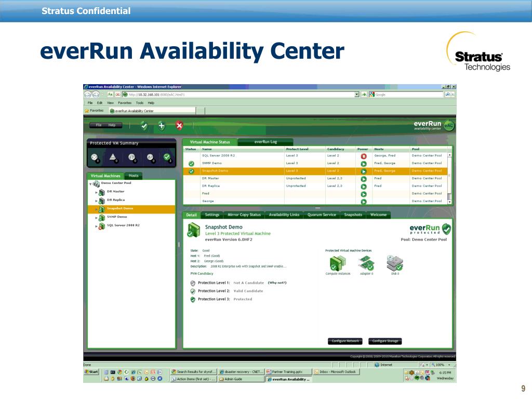Click the Configure Network button
The width and height of the screenshot is (532, 399).
click(345, 341)
